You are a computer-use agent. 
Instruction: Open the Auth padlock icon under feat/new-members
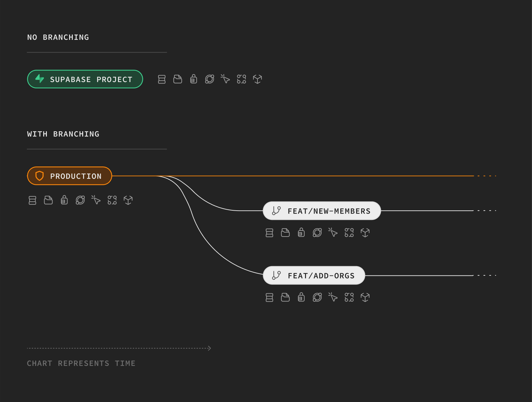coord(301,232)
